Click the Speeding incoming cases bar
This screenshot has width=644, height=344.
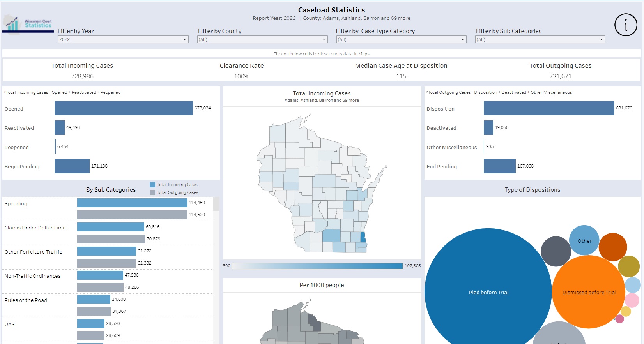pos(132,203)
